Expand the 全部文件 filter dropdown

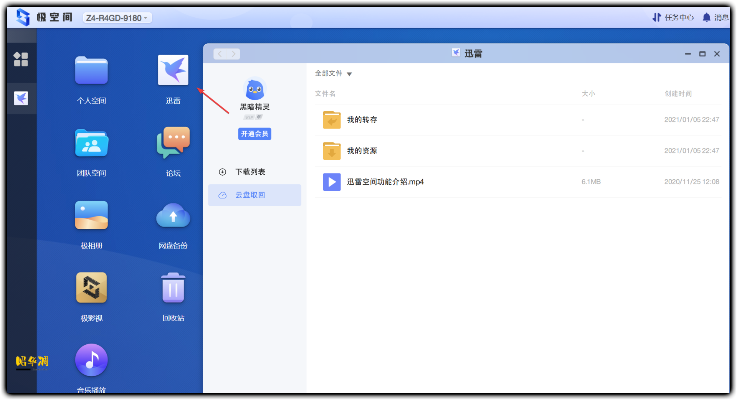[333, 73]
